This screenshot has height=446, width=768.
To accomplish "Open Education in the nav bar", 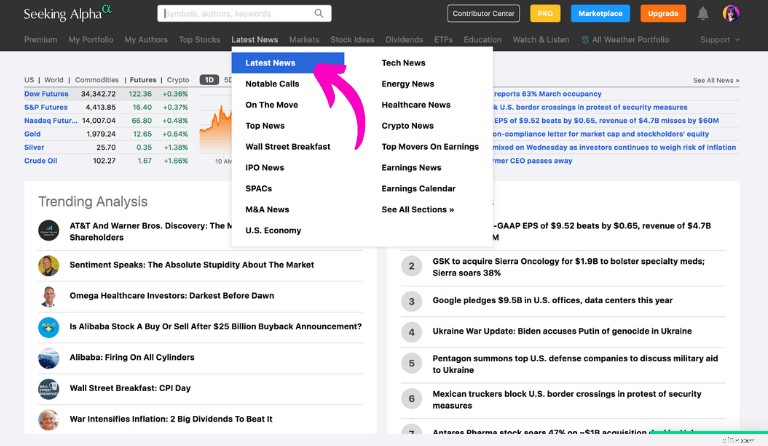I will (x=482, y=40).
